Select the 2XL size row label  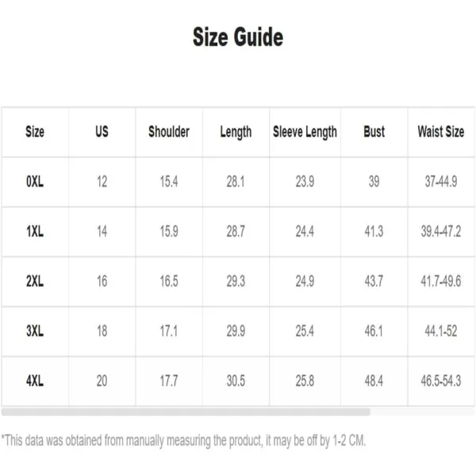(x=35, y=281)
